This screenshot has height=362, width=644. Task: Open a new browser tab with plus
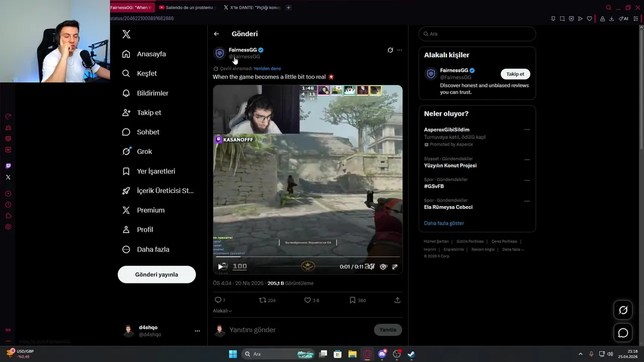click(x=288, y=8)
